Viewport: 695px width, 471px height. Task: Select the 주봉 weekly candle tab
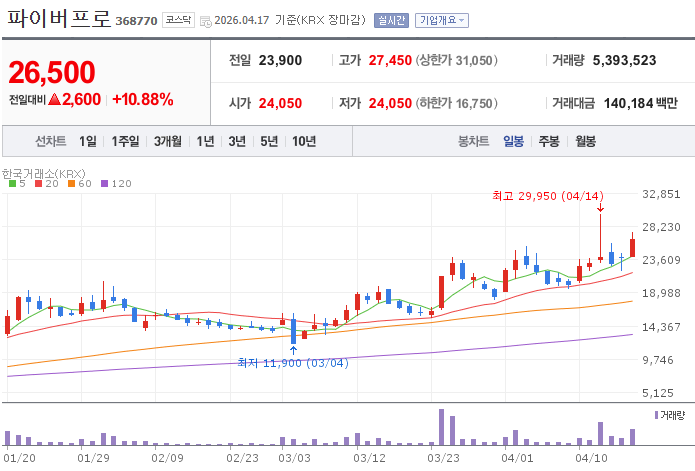pos(549,141)
